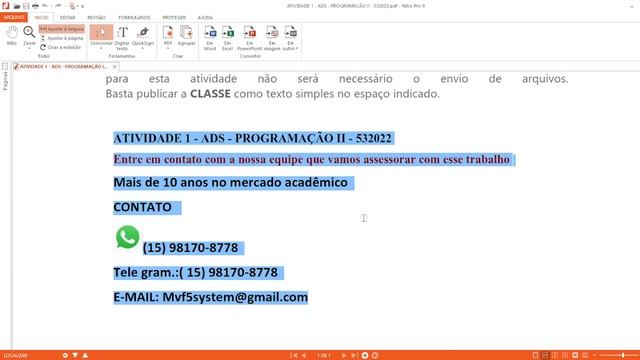
Task: Go to first page in status bar
Action: click(293, 356)
